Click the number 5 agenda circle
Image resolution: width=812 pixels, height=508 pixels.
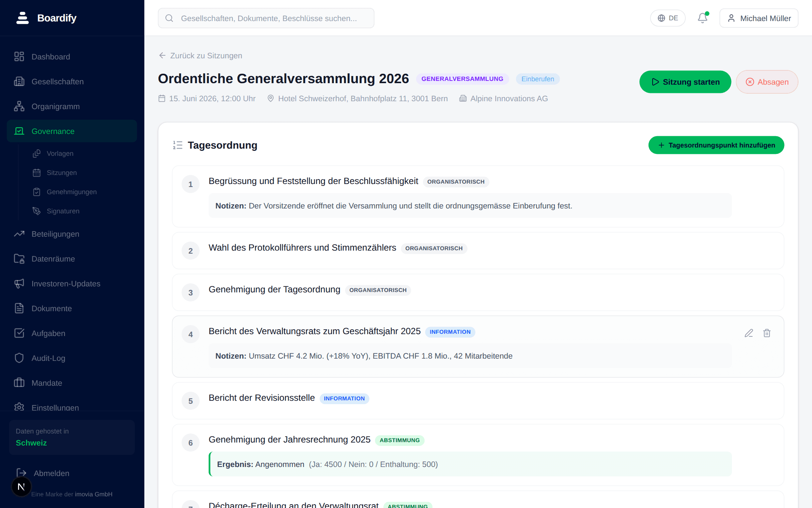191,401
